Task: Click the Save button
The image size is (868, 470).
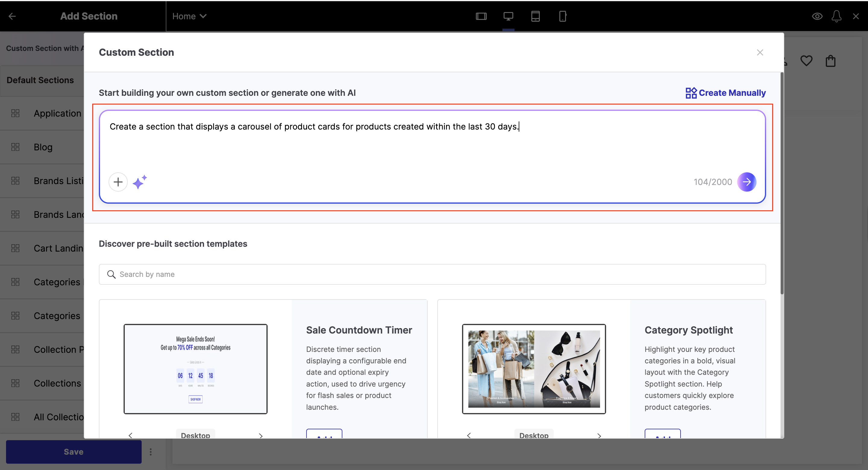Action: click(x=74, y=452)
